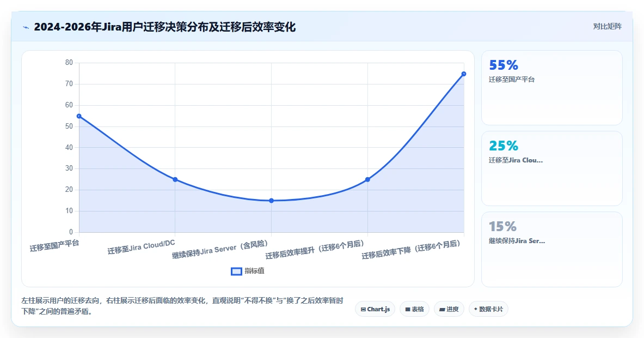Viewport: 644px width, 338px height.
Task: Open the 15% 继续保持Jira Ser... card
Action: coord(551,249)
